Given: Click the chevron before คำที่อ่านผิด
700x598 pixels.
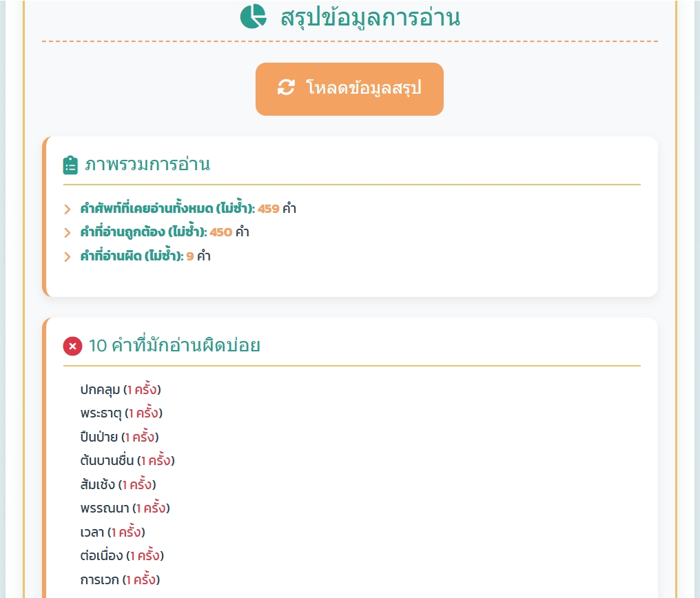Looking at the screenshot, I should point(68,256).
